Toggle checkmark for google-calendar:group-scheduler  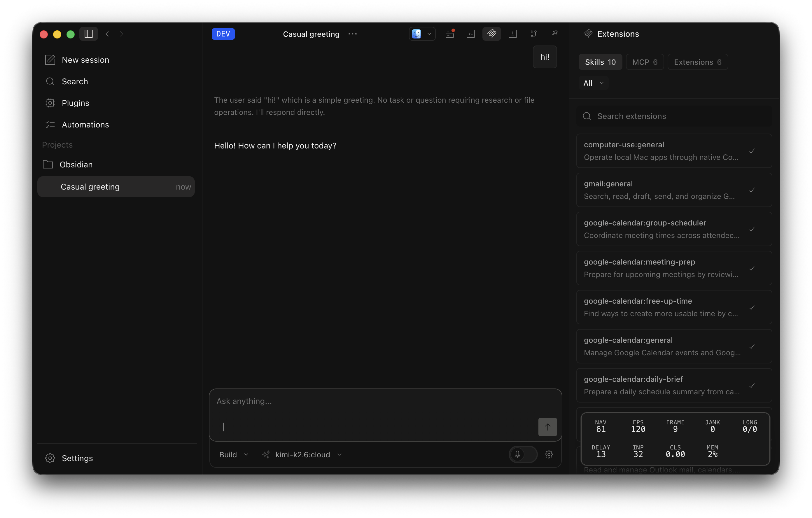tap(752, 229)
